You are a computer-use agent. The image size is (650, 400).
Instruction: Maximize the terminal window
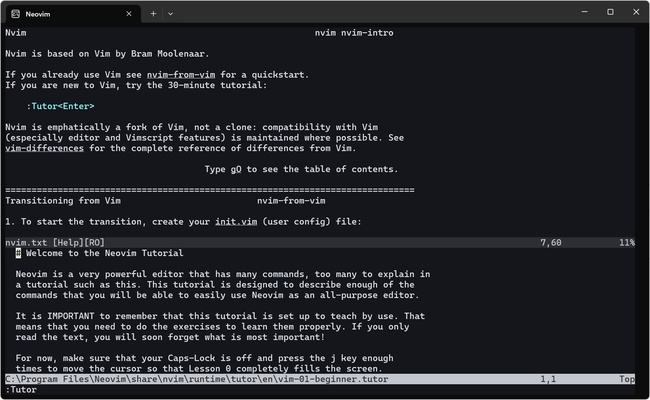click(610, 12)
